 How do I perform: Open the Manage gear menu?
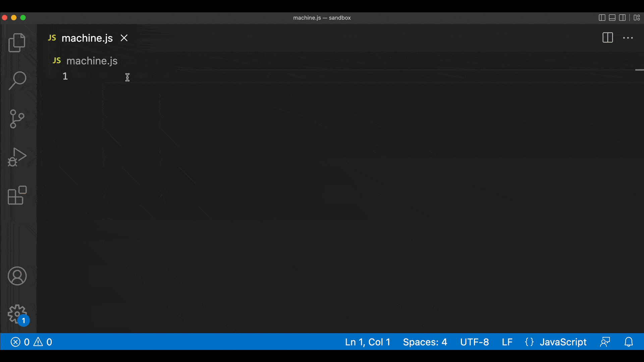pos(17,314)
